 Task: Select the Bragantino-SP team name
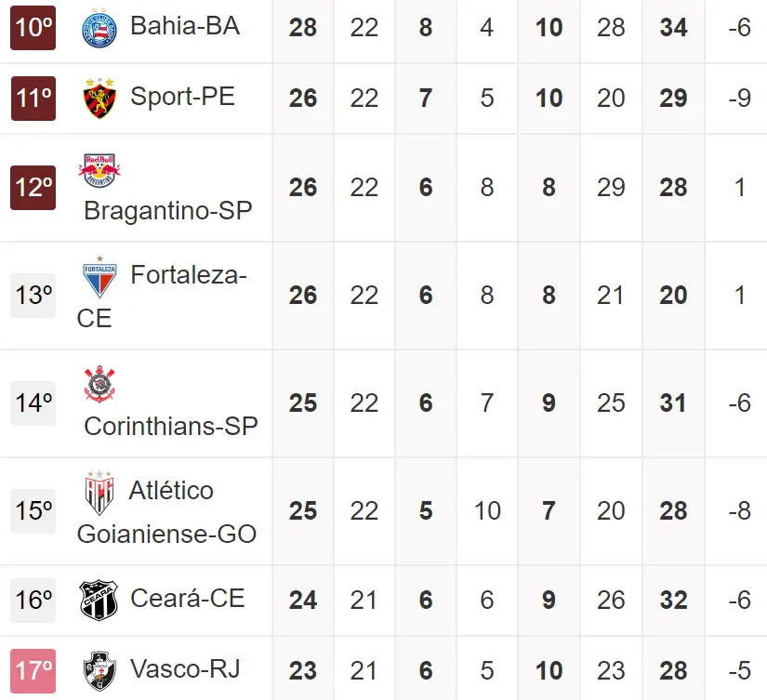click(x=167, y=211)
